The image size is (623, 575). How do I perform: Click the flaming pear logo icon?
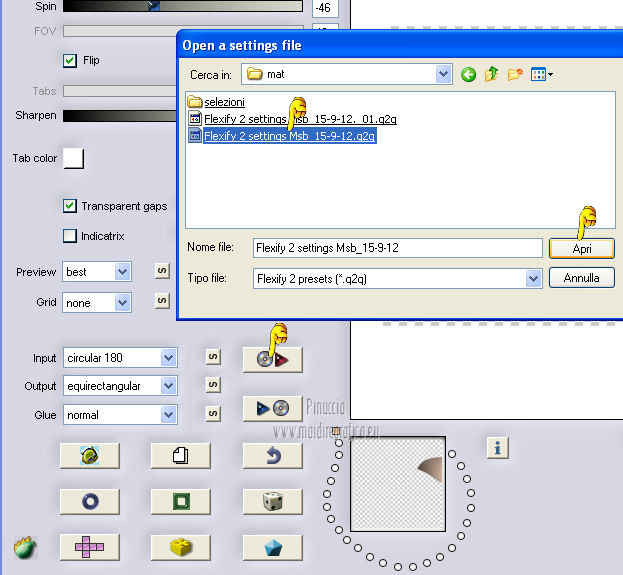tap(25, 548)
